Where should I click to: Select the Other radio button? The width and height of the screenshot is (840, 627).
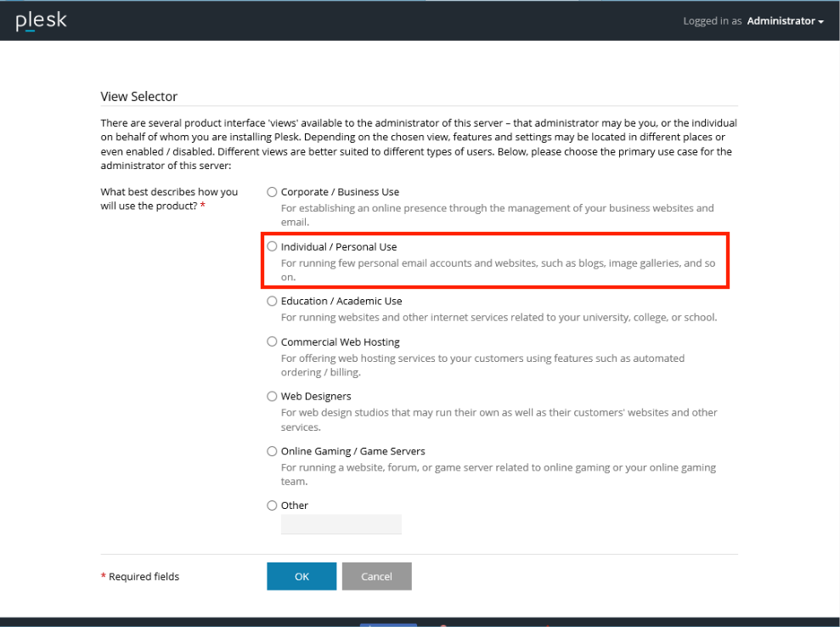click(x=272, y=506)
